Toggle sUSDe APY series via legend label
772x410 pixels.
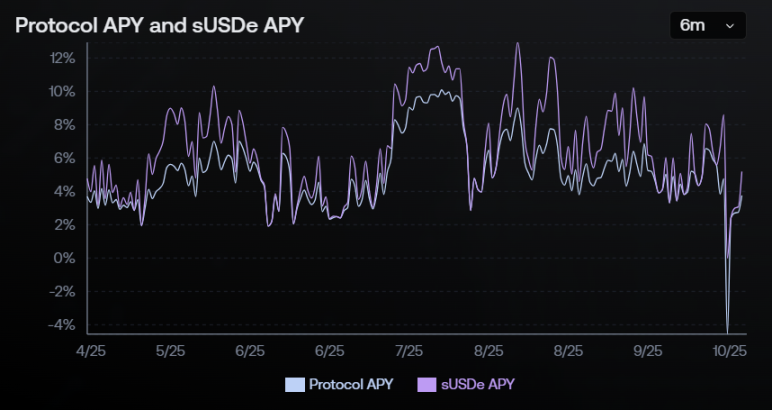pos(479,384)
